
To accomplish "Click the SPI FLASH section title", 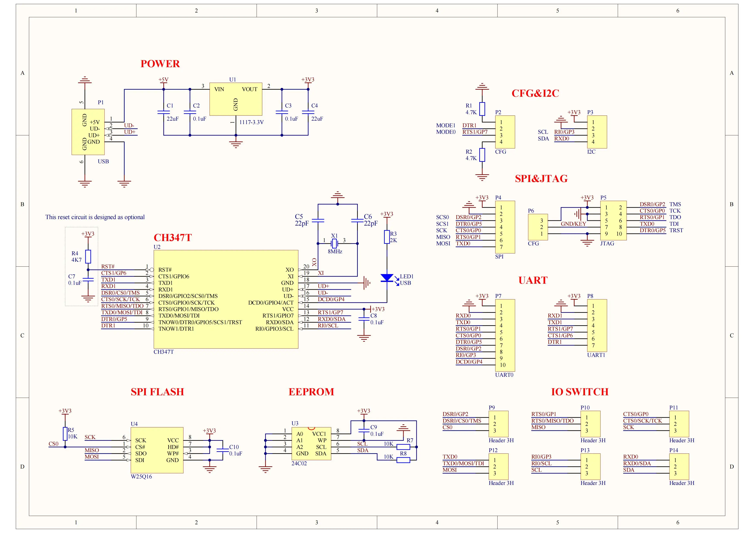I will pos(157,392).
